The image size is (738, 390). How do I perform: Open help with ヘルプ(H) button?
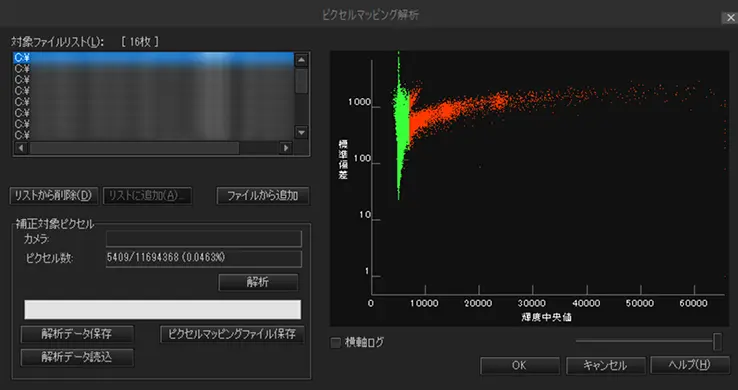coord(690,365)
